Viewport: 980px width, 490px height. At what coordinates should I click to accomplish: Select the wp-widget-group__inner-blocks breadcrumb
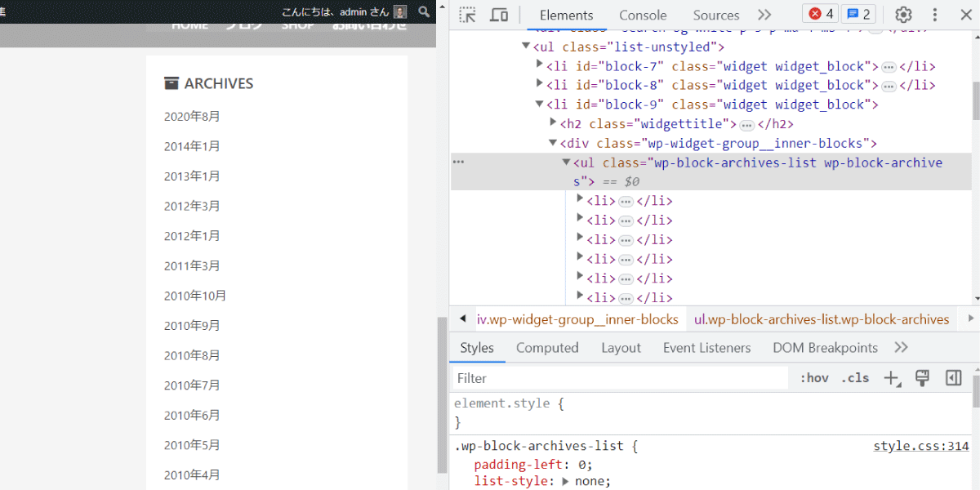click(x=577, y=319)
